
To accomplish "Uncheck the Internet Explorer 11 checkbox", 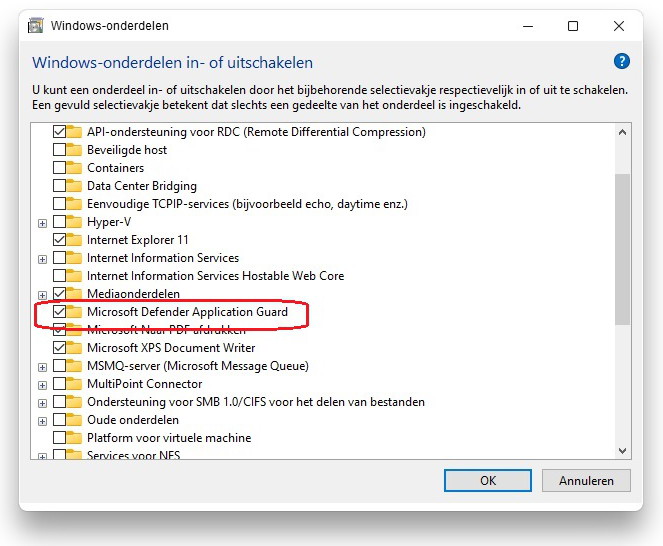I will point(59,240).
